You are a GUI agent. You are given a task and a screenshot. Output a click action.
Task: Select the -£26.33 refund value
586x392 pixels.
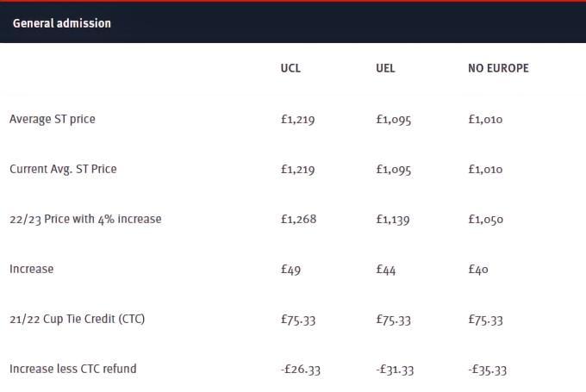[301, 369]
